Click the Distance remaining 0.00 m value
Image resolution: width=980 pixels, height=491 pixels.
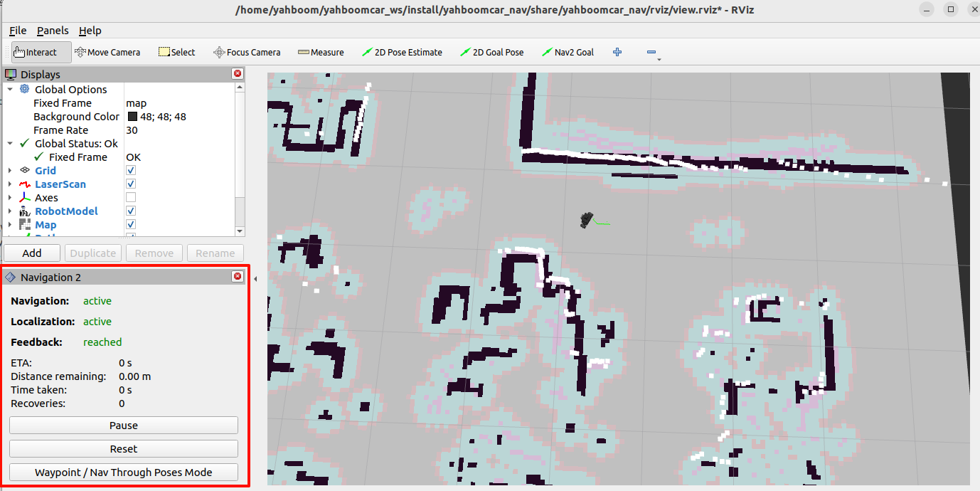click(x=135, y=376)
